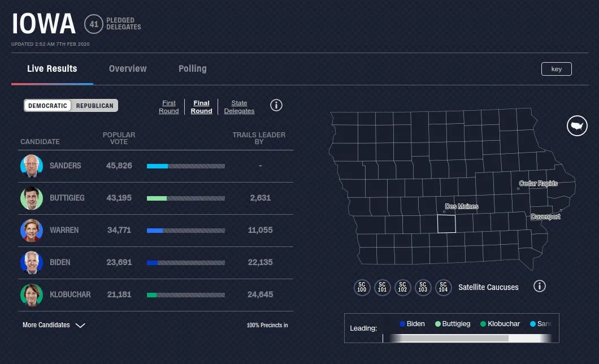Click Biden vote share bar
599x364 pixels.
(186, 263)
